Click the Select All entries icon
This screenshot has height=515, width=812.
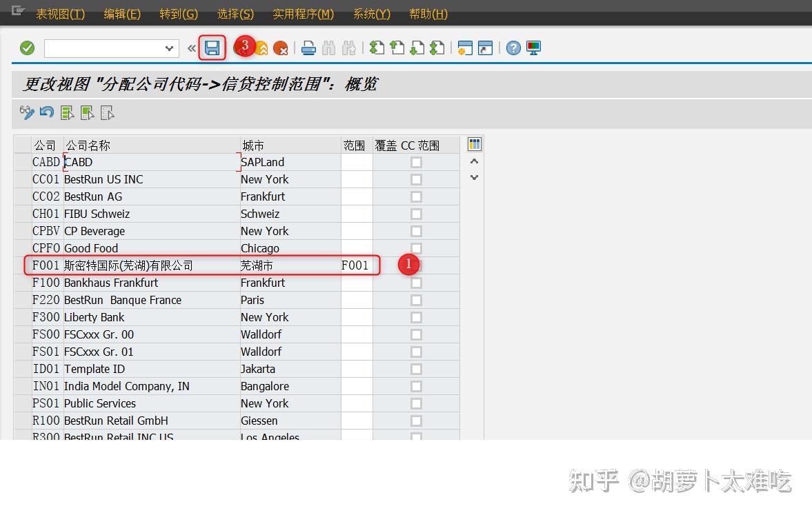click(67, 112)
